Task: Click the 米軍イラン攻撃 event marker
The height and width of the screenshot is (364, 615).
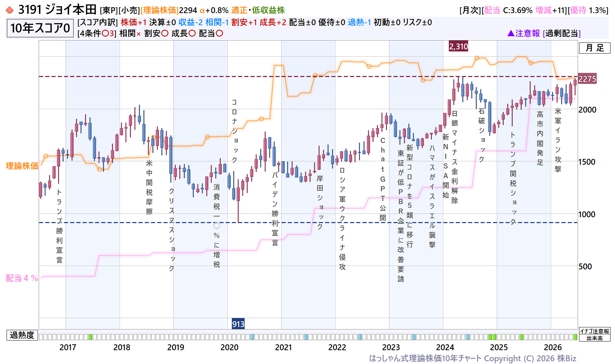Action: 558,140
